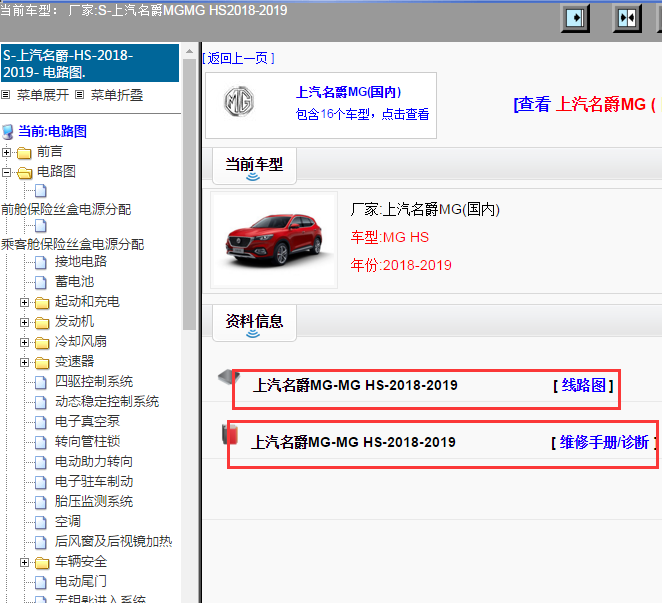Open 电动助力转向 document

click(94, 462)
